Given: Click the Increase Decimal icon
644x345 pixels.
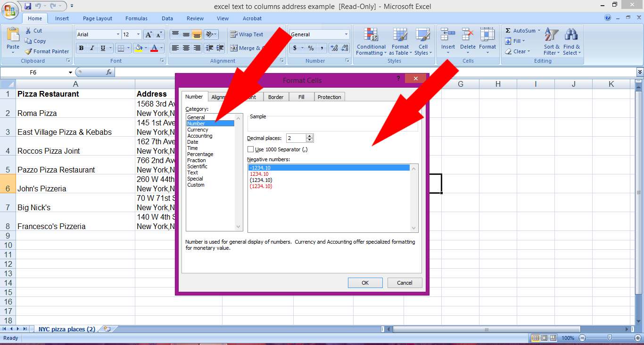Looking at the screenshot, I should (x=333, y=48).
